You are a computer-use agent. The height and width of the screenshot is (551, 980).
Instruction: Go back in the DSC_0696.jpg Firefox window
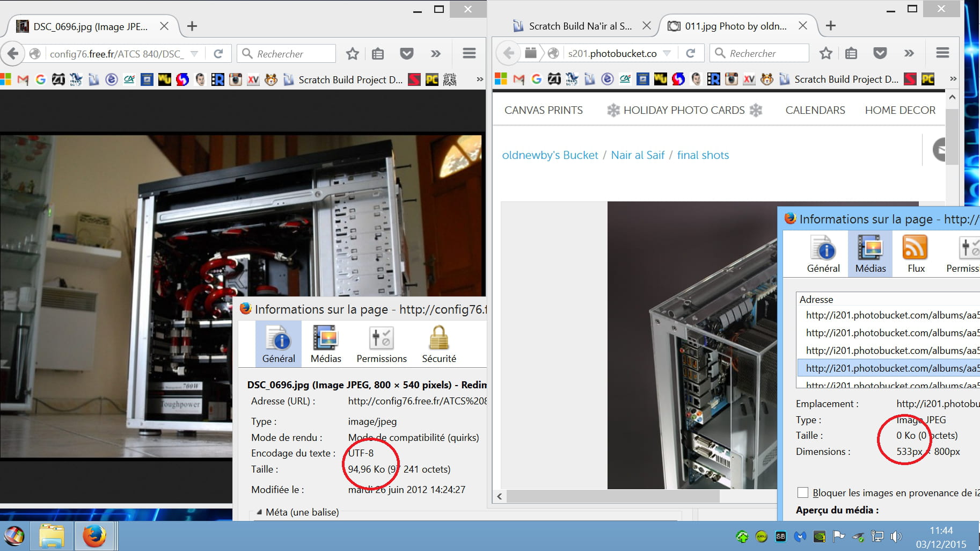pos(13,54)
